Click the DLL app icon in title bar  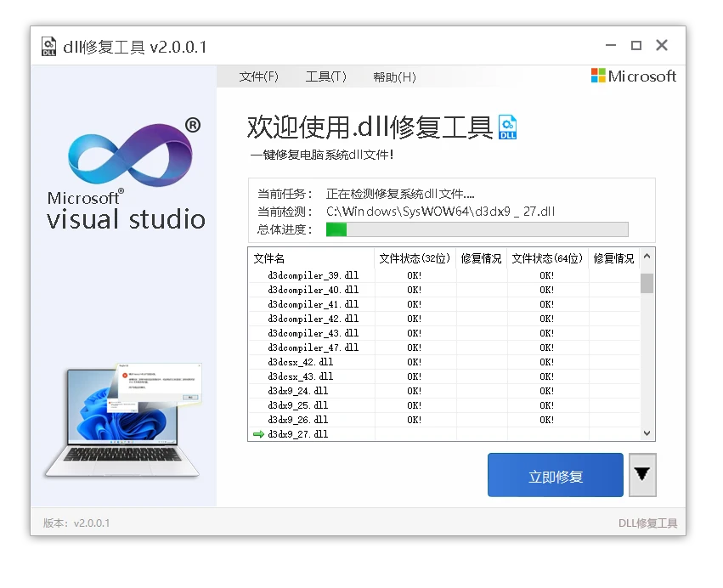pyautogui.click(x=48, y=46)
